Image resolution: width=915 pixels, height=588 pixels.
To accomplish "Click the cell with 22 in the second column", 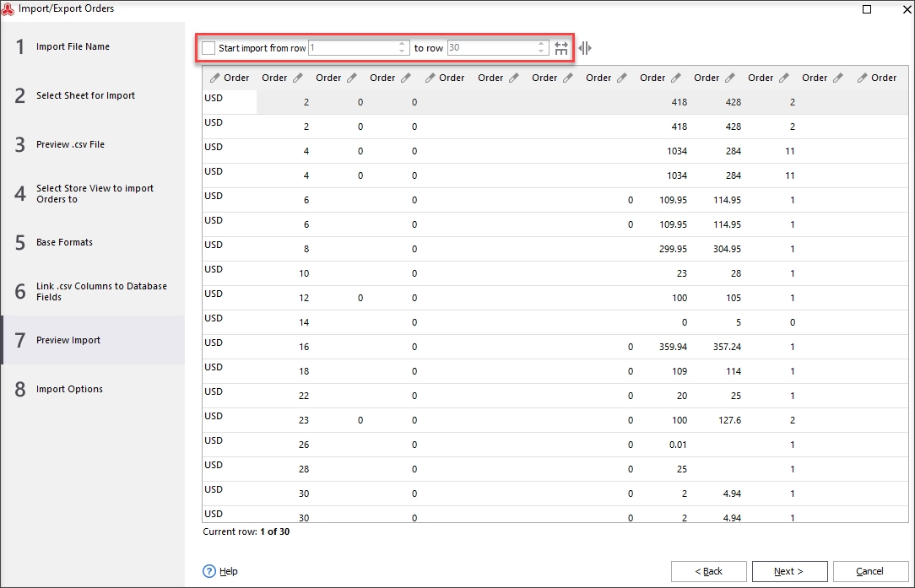I will [284, 396].
